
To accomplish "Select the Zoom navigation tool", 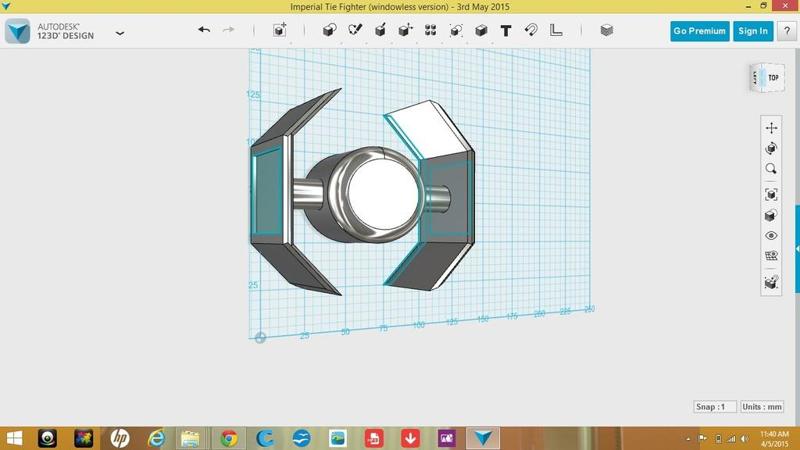I will point(771,168).
